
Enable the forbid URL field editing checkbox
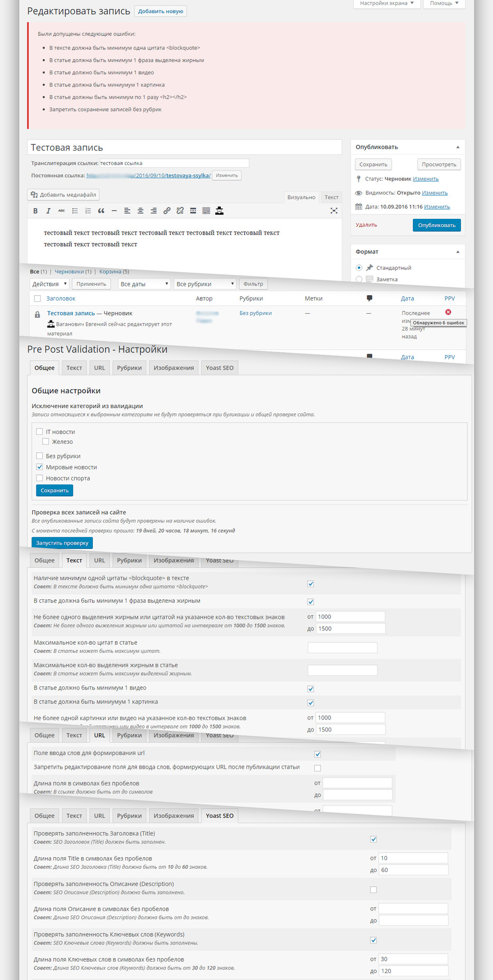pos(317,768)
